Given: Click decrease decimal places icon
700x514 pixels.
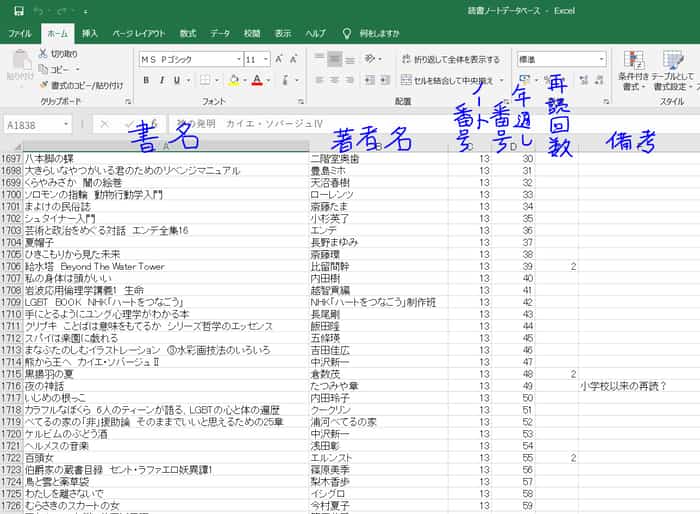Looking at the screenshot, I should click(x=599, y=80).
